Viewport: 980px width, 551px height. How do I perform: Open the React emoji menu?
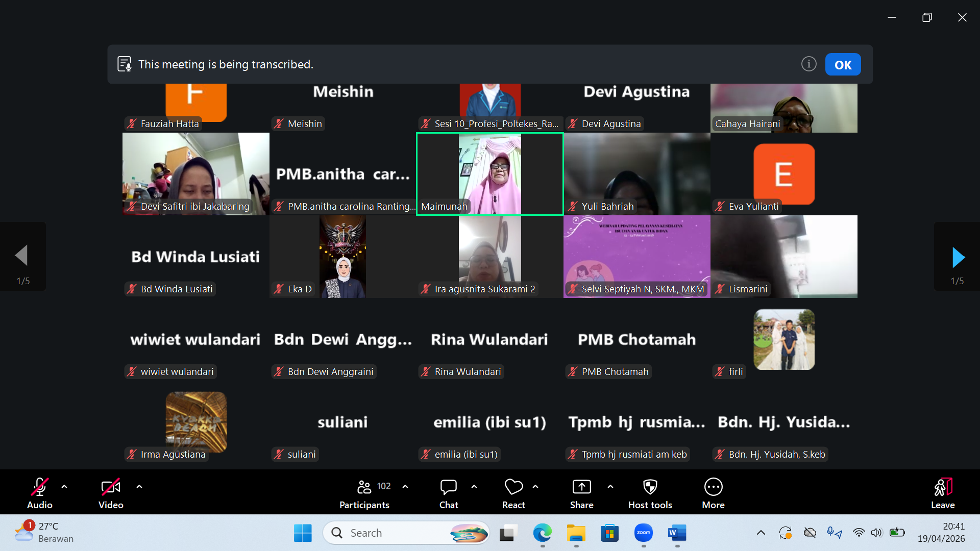(513, 493)
